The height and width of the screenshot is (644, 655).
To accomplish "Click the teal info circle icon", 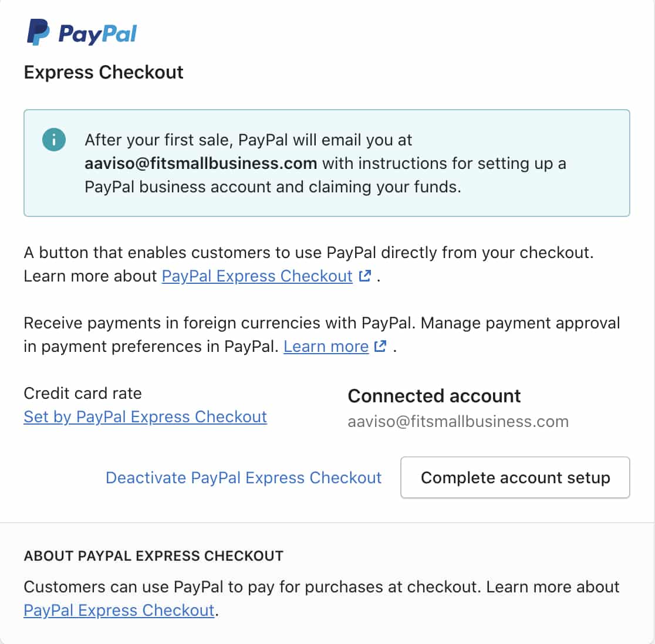I will [54, 140].
